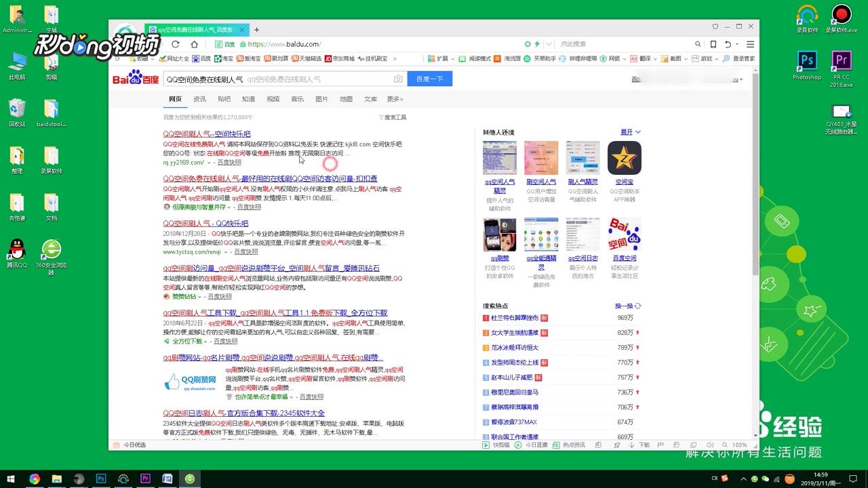
Task: Click the 100% zoom level in status bar
Action: pyautogui.click(x=740, y=445)
